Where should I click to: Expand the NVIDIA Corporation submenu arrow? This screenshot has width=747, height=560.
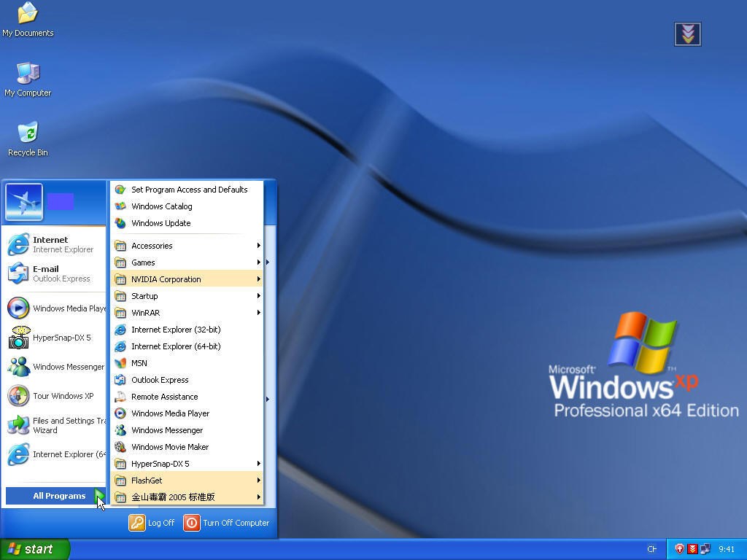tap(259, 279)
